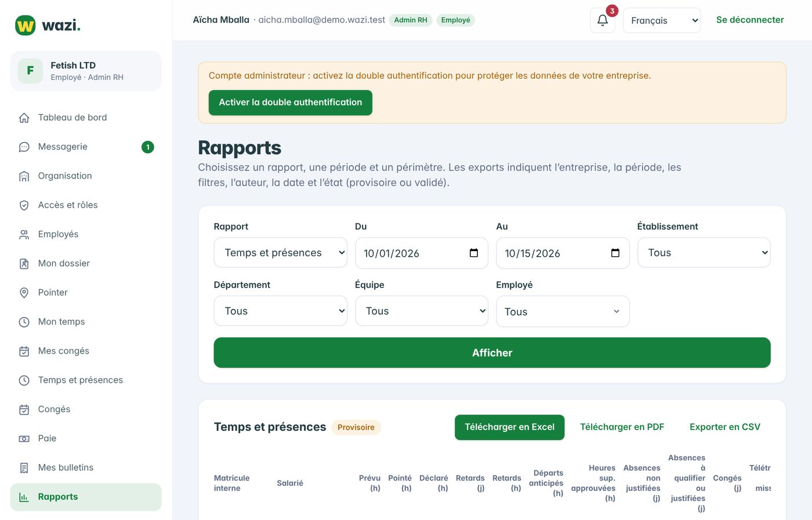The image size is (812, 520).
Task: Click the Accès et rôles shield icon
Action: 24,205
